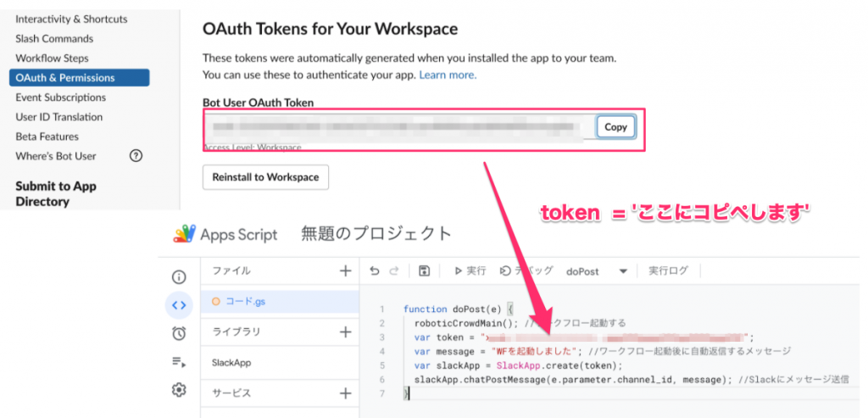Click the ライブラリ section header
The image size is (868, 418).
coord(236,332)
